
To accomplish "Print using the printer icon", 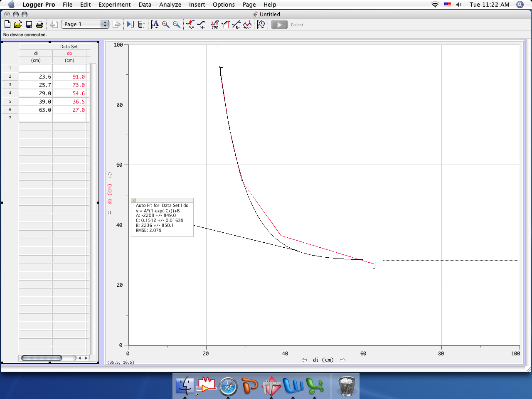I will tap(40, 25).
